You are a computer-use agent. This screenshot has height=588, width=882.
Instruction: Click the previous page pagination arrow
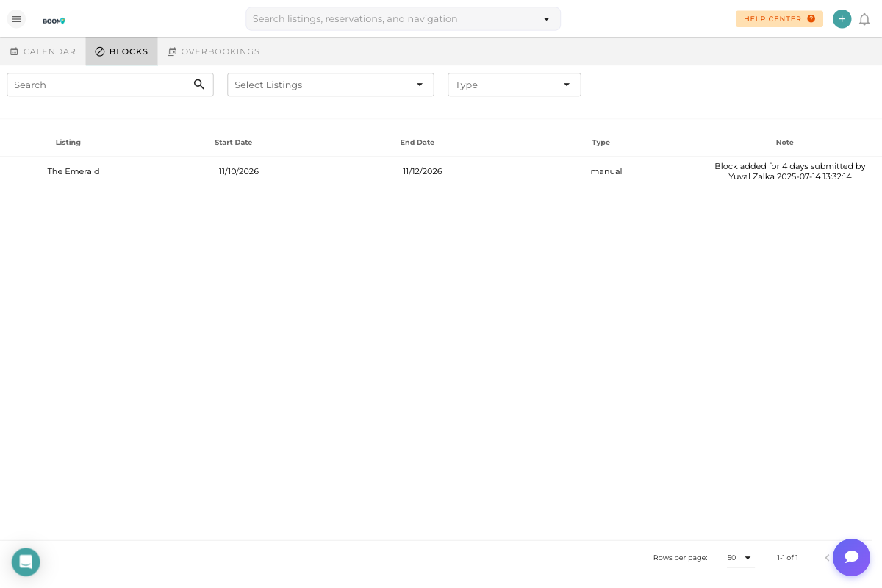tap(827, 558)
